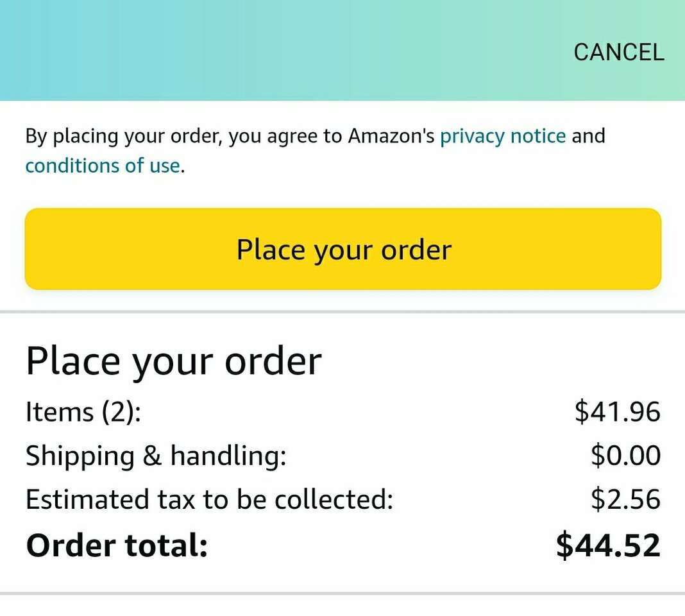
Task: Click the $2.56 estimated tax amount
Action: (x=625, y=500)
